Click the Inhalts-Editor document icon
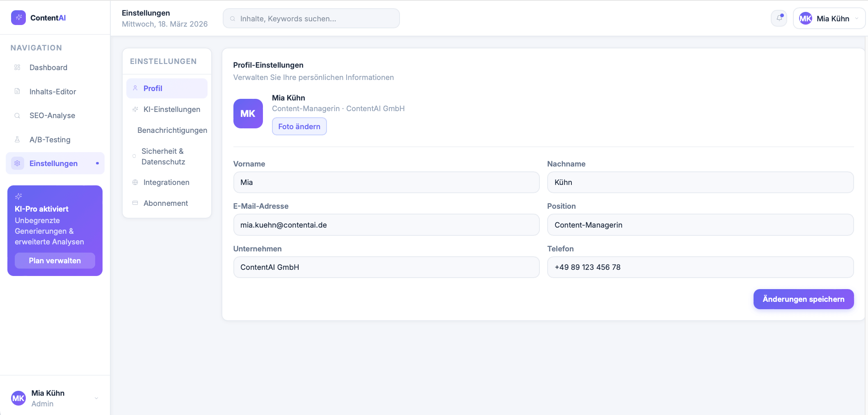Screen dimensions: 868x415 point(17,91)
